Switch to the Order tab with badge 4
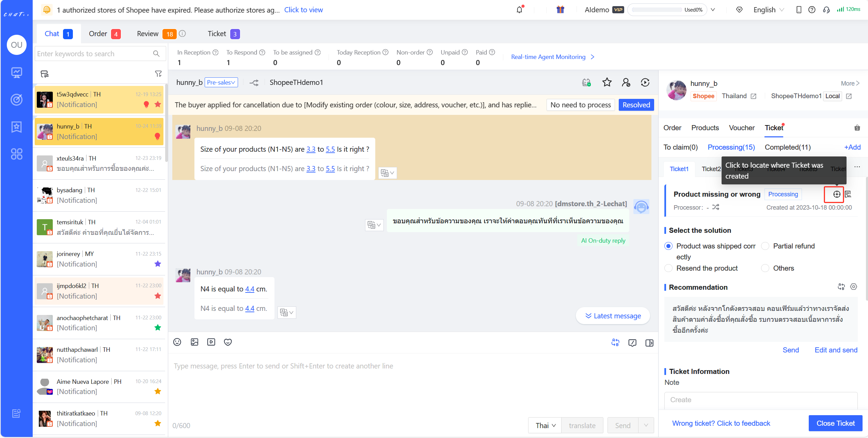The height and width of the screenshot is (438, 868). tap(105, 34)
